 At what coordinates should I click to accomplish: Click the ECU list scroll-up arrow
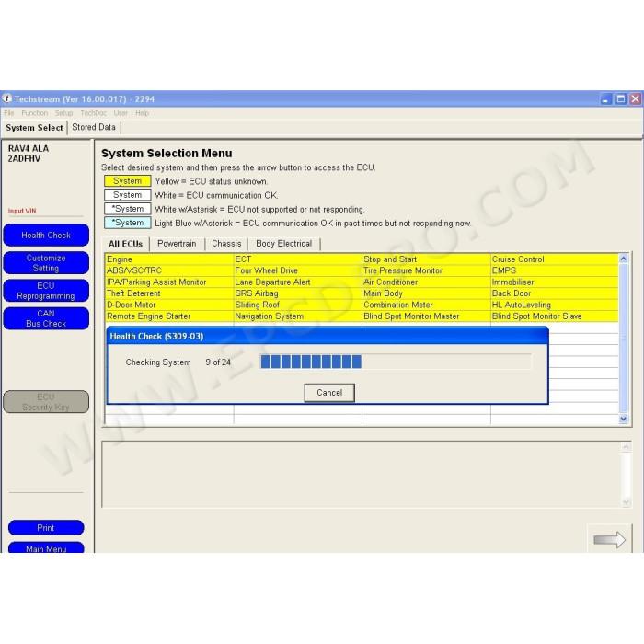tap(623, 259)
